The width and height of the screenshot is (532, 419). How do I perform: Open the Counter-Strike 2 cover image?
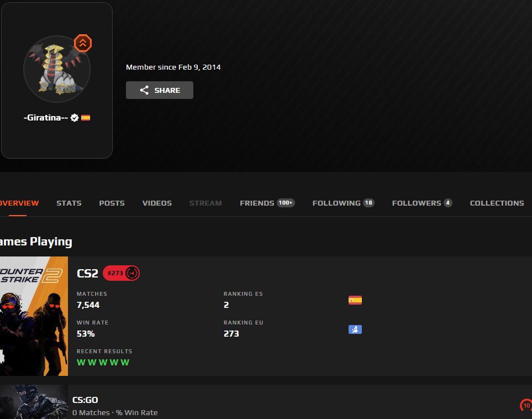34,316
